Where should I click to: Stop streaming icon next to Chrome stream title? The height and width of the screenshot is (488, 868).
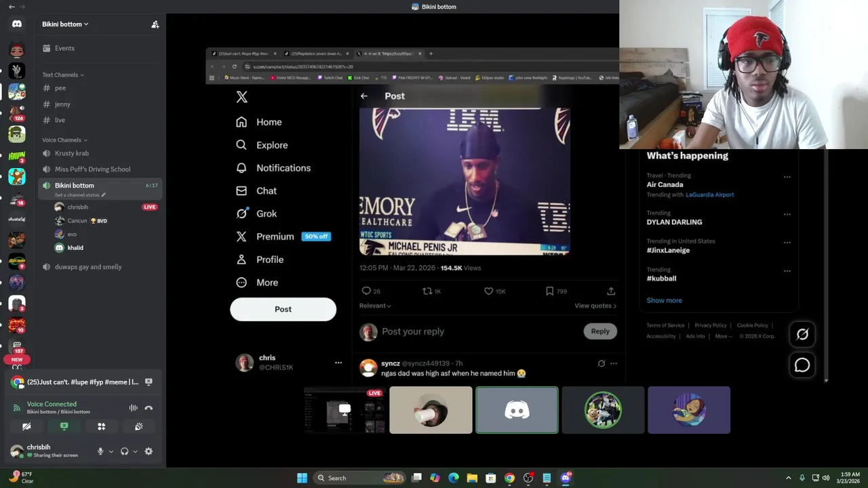click(x=149, y=382)
